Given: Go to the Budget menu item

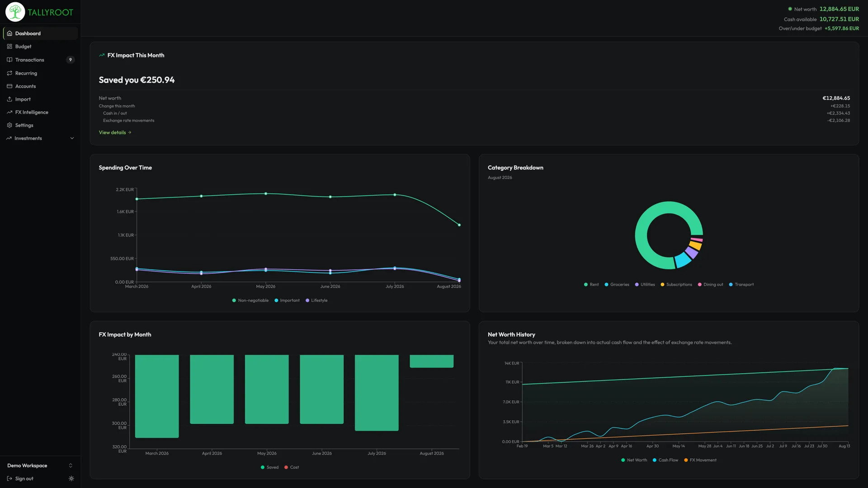Looking at the screenshot, I should (40, 47).
